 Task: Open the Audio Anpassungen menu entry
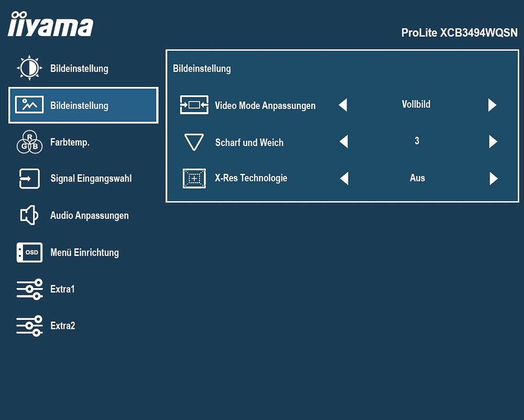tap(89, 216)
